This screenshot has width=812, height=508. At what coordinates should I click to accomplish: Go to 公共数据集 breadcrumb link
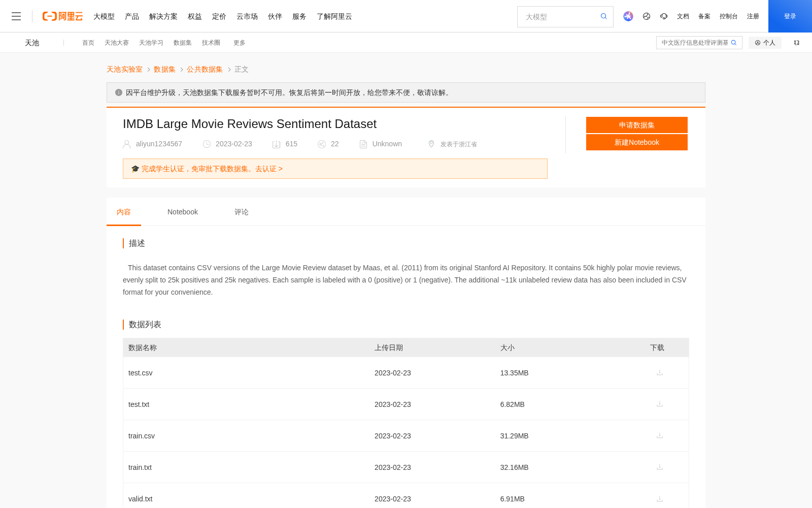pyautogui.click(x=205, y=69)
